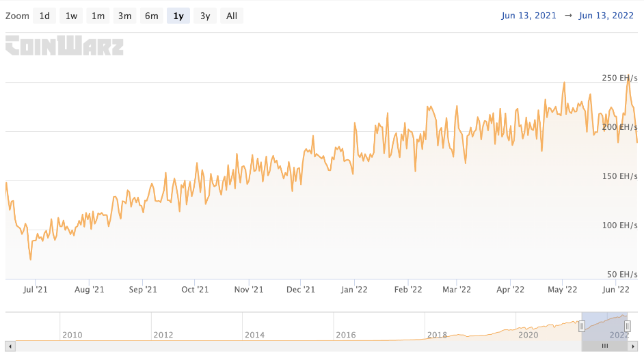
Task: Click the navigator scroll right arrow
Action: (x=633, y=346)
